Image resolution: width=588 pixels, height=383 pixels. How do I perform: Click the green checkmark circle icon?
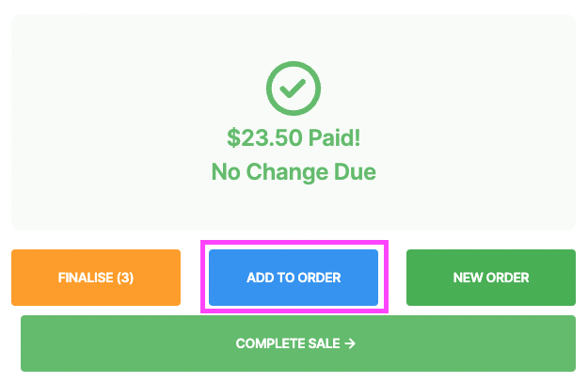294,88
